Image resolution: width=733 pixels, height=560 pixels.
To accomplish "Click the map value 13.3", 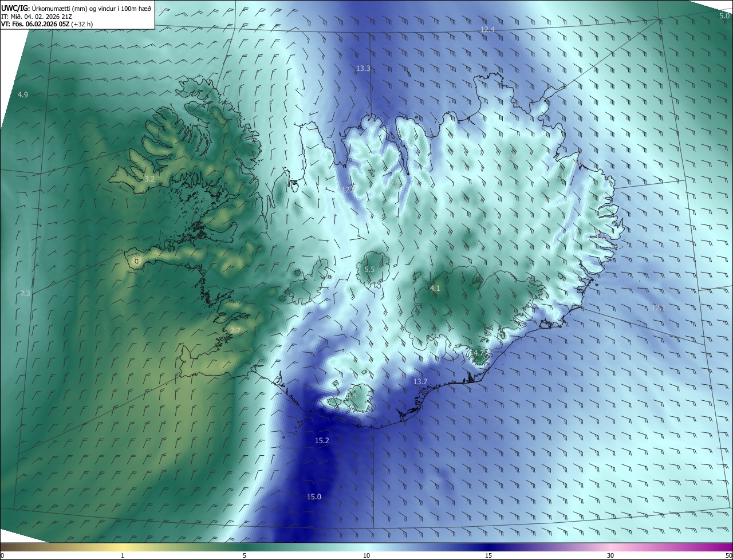I will [363, 69].
